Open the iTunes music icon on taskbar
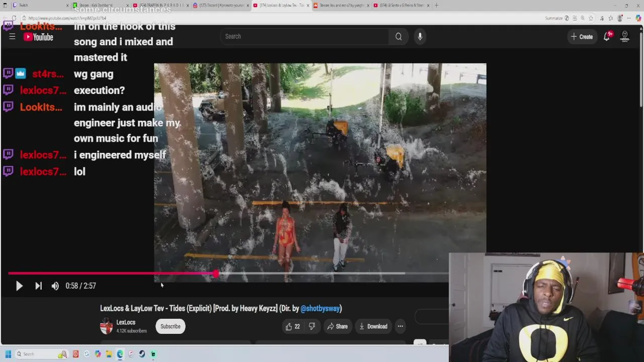This screenshot has height=362, width=644. coord(131,354)
